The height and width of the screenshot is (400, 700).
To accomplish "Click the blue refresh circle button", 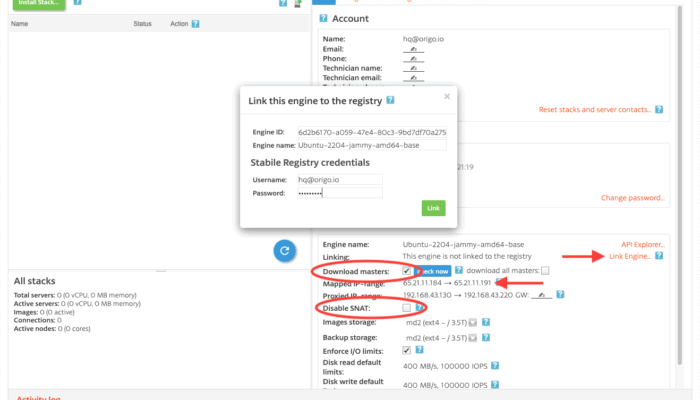I will pyautogui.click(x=286, y=250).
